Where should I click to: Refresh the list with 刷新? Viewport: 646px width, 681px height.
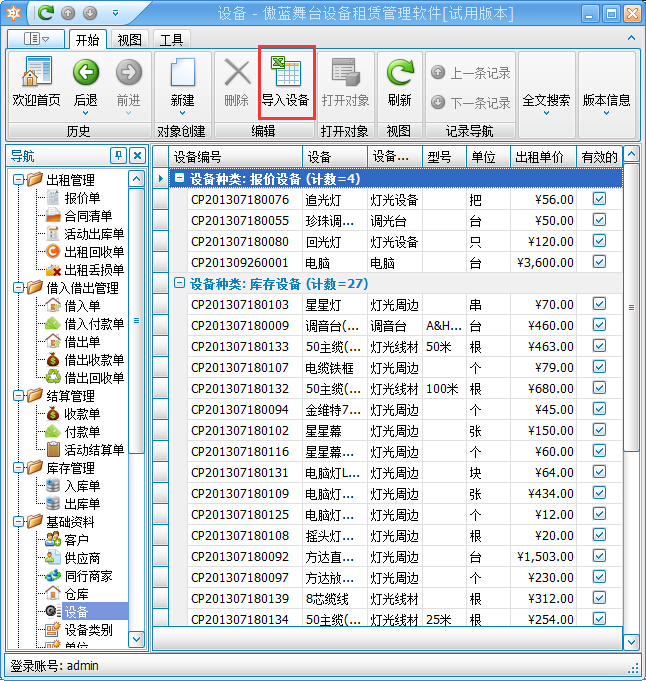[x=400, y=82]
